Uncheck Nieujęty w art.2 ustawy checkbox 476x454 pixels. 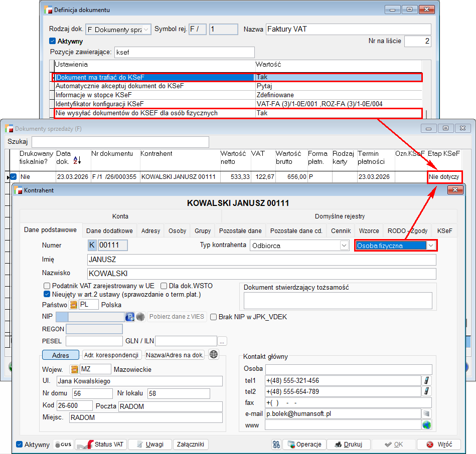(47, 295)
